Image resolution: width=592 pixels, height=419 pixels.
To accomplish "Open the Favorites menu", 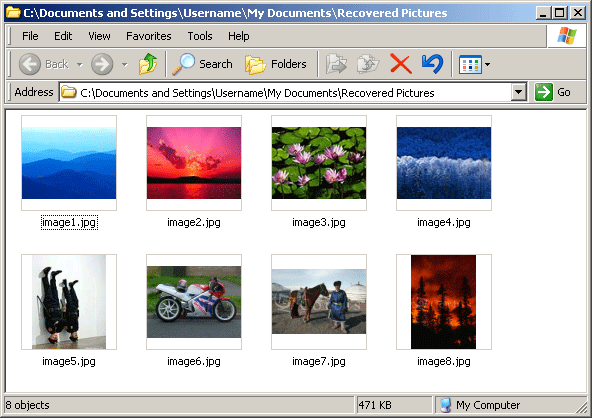I will 148,36.
